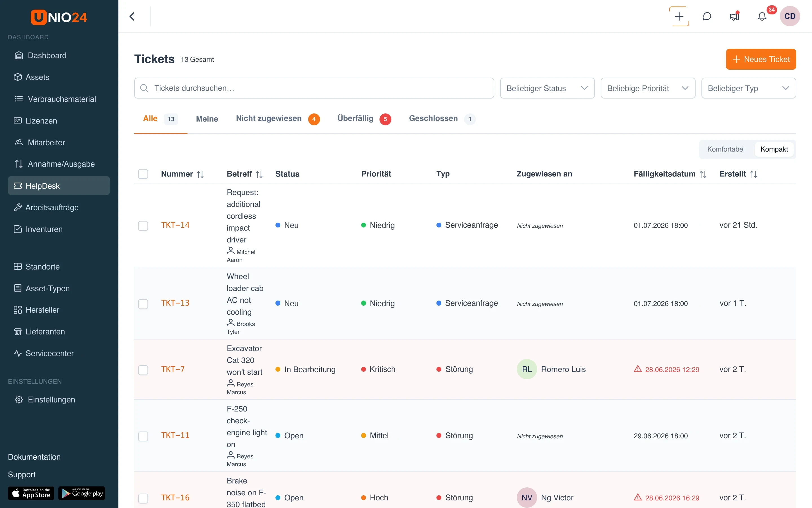Switch to the Meine tab
The height and width of the screenshot is (508, 812).
tap(207, 119)
